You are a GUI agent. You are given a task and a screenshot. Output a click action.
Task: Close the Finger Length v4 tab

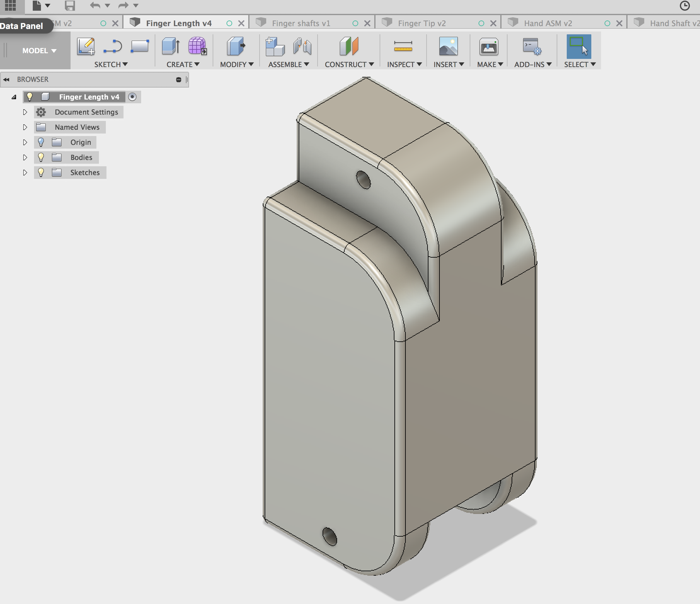click(x=241, y=23)
